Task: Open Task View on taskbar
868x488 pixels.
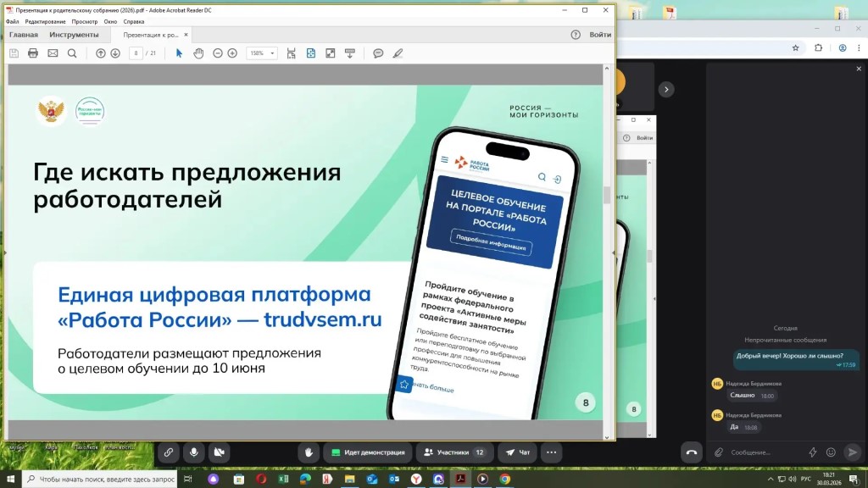Action: point(188,479)
